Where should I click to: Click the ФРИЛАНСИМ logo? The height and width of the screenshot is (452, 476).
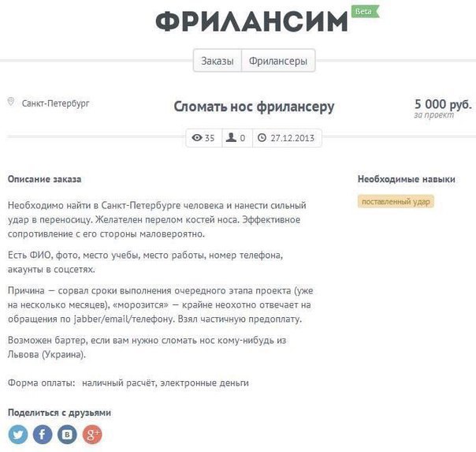click(251, 21)
